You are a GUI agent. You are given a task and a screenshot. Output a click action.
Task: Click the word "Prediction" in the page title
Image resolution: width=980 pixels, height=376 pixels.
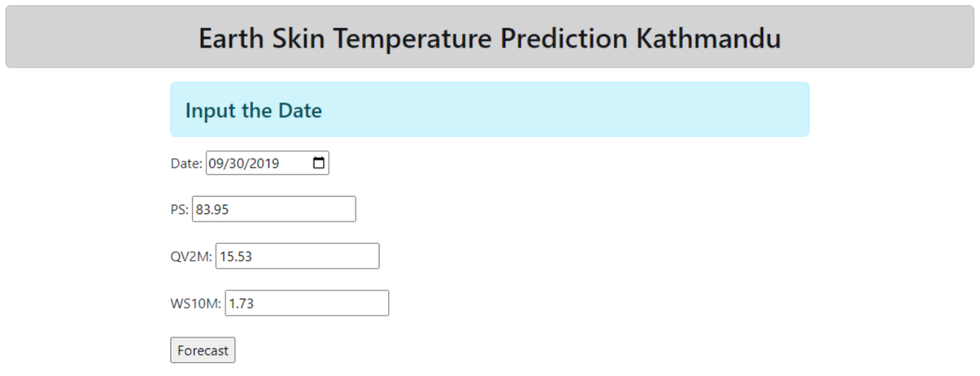point(563,38)
